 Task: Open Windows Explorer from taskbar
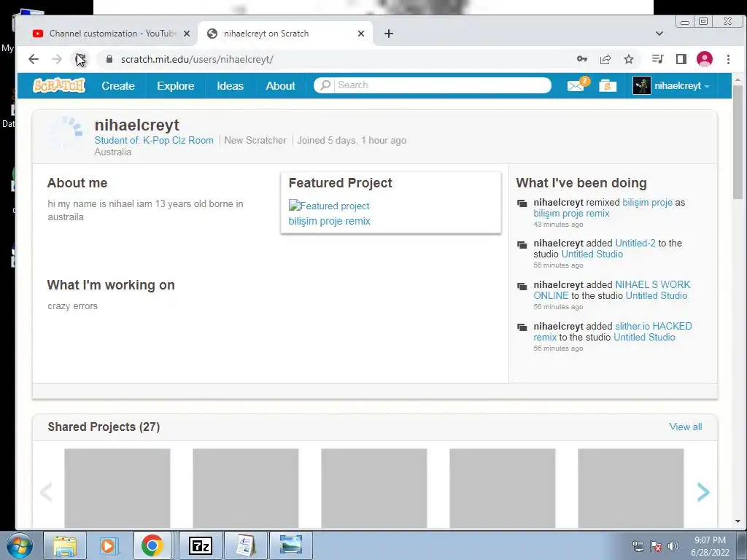coord(65,545)
